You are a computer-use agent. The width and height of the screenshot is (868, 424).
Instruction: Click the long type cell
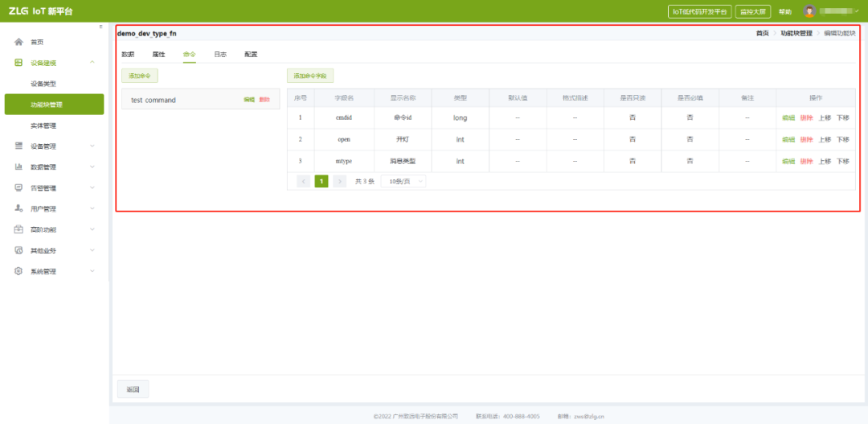tap(460, 117)
